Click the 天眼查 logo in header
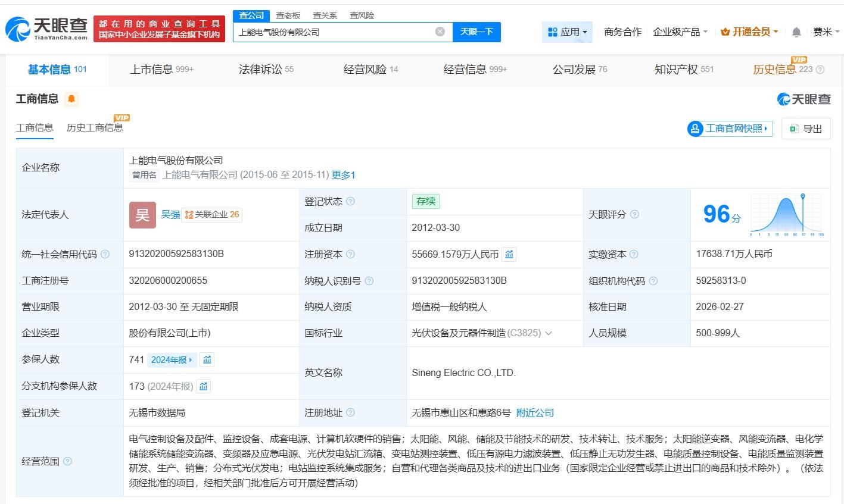 pos(46,29)
